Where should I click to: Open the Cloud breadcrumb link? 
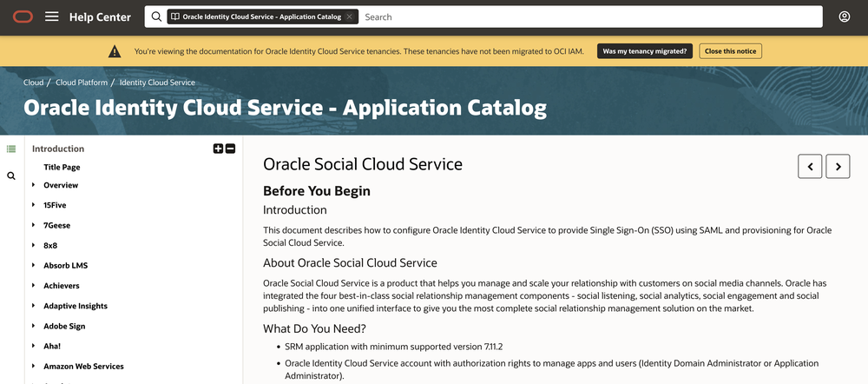point(33,83)
